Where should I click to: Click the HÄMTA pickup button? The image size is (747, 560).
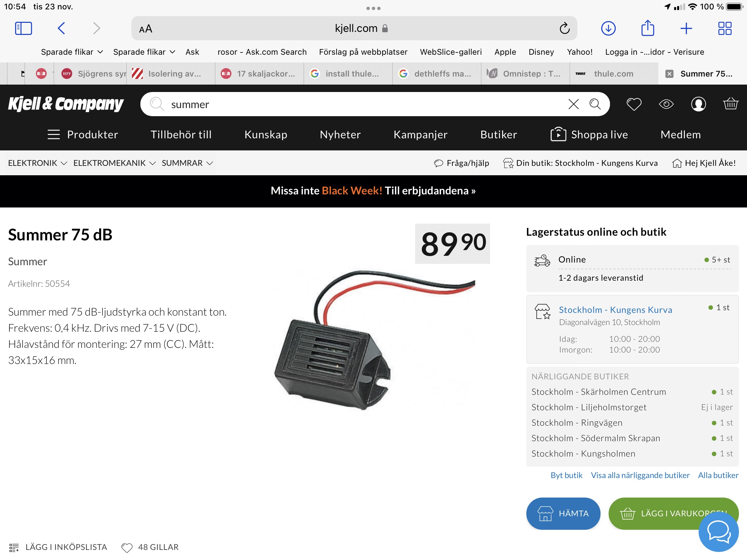pyautogui.click(x=563, y=513)
